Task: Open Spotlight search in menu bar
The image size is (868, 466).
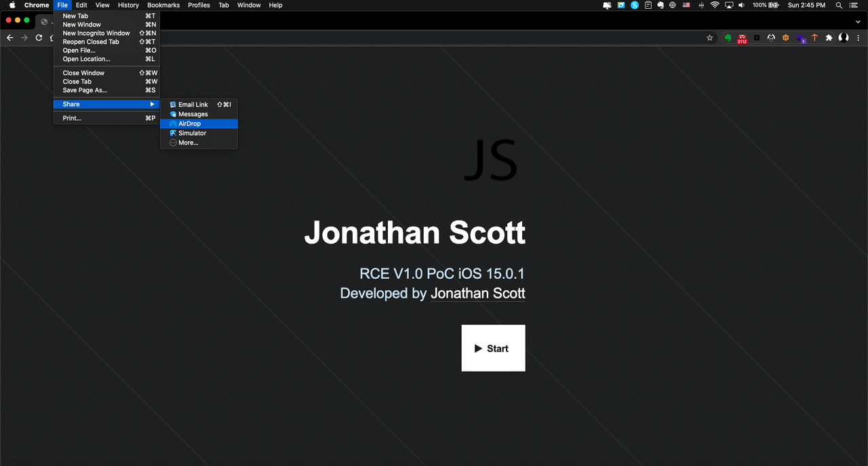Action: (839, 5)
